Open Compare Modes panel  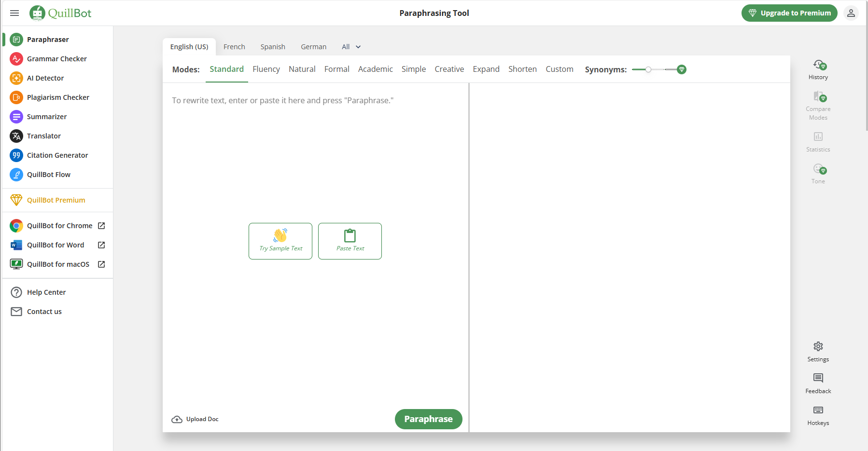(x=818, y=106)
